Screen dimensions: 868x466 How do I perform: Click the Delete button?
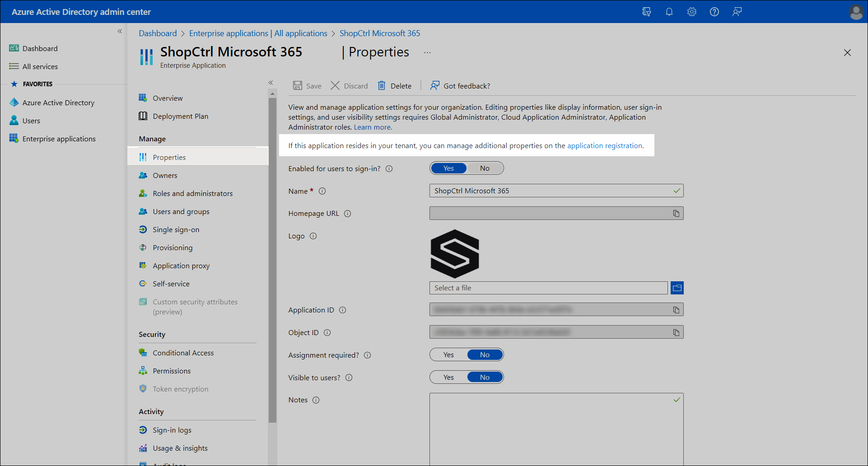(x=395, y=86)
